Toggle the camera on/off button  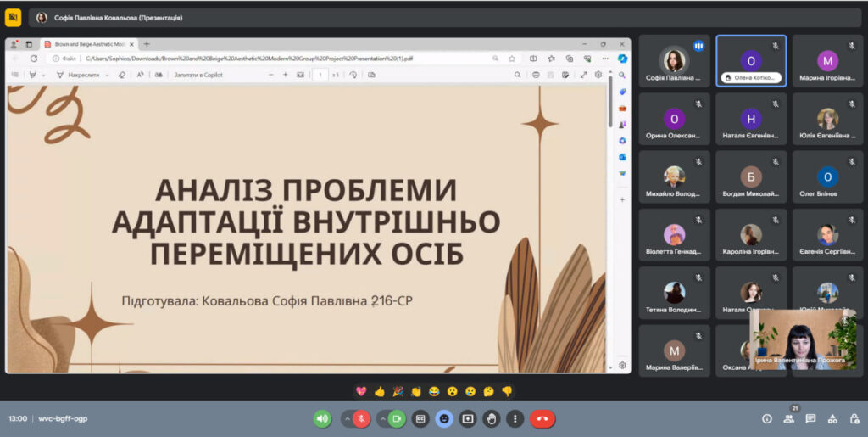(397, 418)
